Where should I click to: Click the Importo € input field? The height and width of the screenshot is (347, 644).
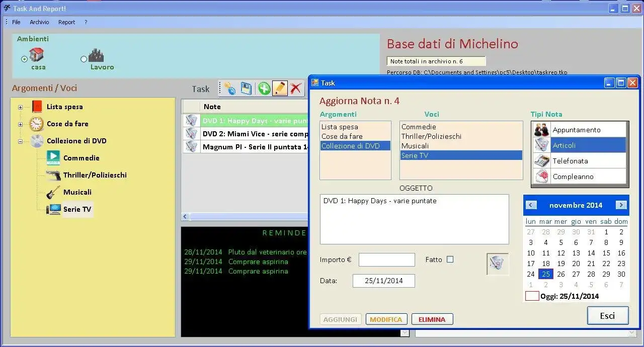[x=387, y=260]
